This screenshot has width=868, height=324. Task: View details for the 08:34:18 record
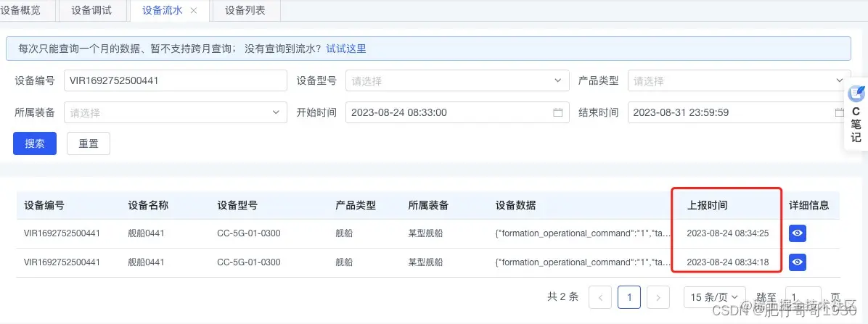click(797, 262)
